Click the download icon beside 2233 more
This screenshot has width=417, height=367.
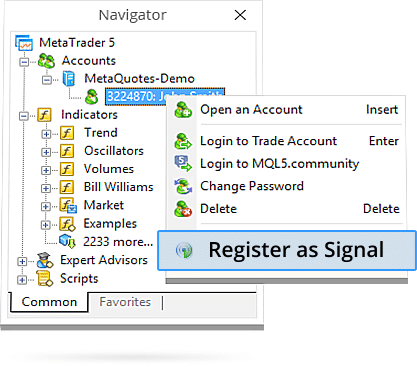tap(68, 242)
